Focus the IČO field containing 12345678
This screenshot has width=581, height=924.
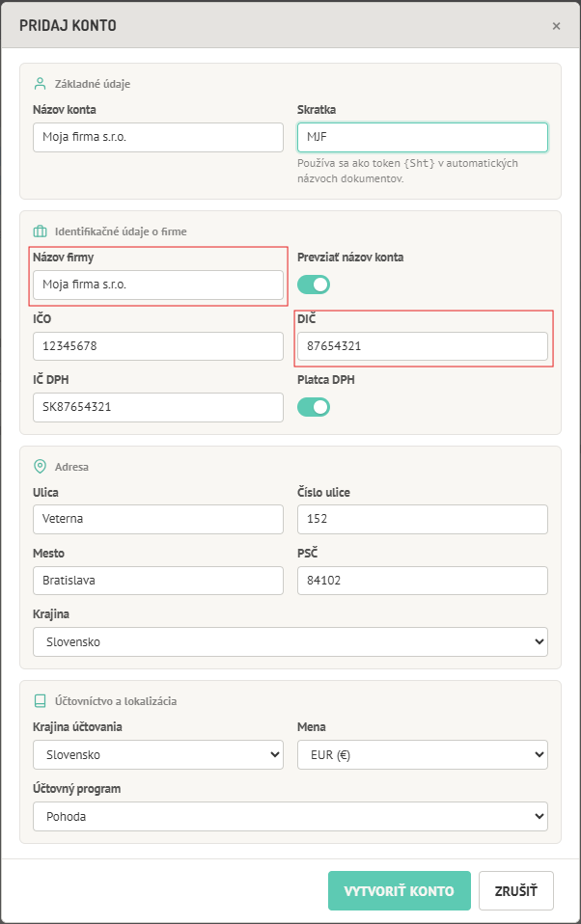[158, 346]
